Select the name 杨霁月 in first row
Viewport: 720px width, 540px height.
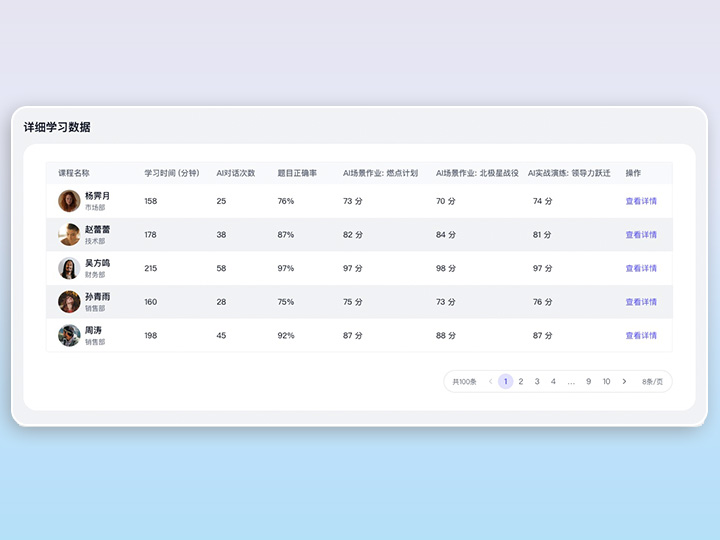point(97,196)
